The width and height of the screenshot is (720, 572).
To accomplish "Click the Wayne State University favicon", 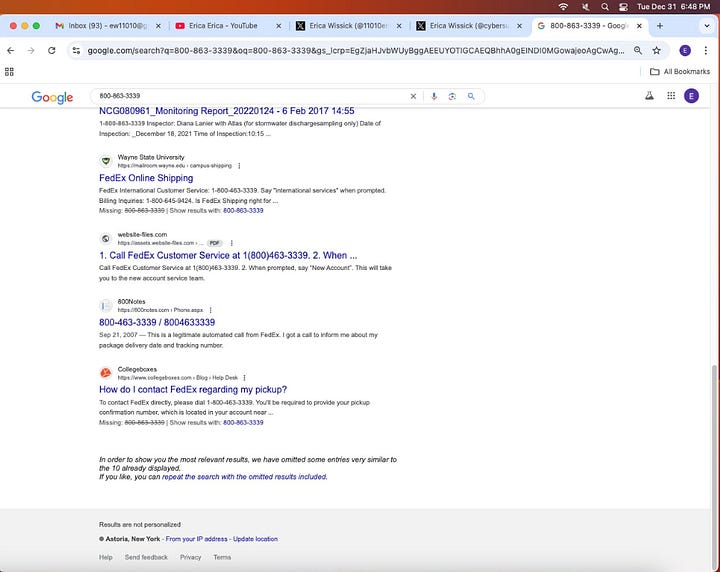I will [x=106, y=161].
